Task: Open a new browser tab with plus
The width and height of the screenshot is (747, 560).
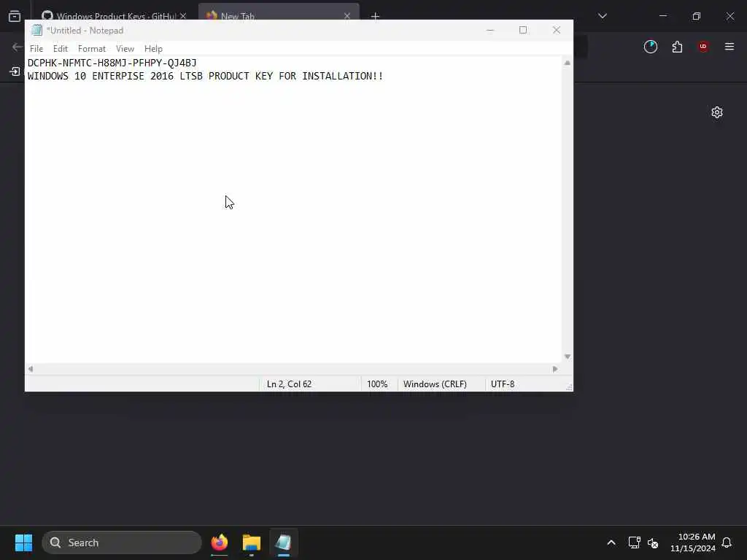Action: (x=375, y=16)
